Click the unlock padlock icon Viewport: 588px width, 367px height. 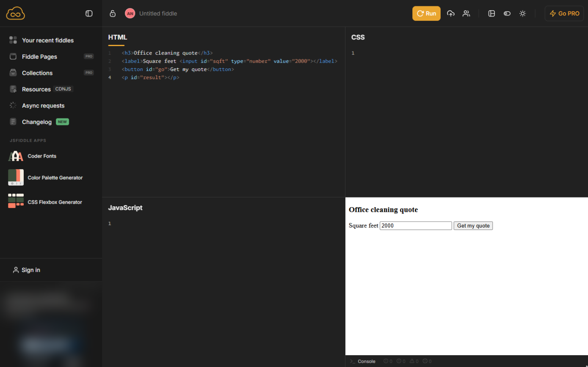pos(113,14)
